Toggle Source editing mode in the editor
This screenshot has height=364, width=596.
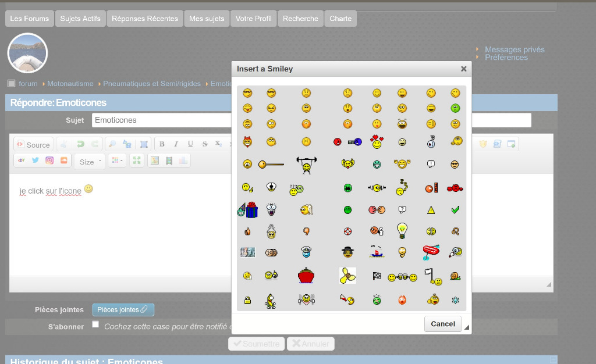coord(33,145)
